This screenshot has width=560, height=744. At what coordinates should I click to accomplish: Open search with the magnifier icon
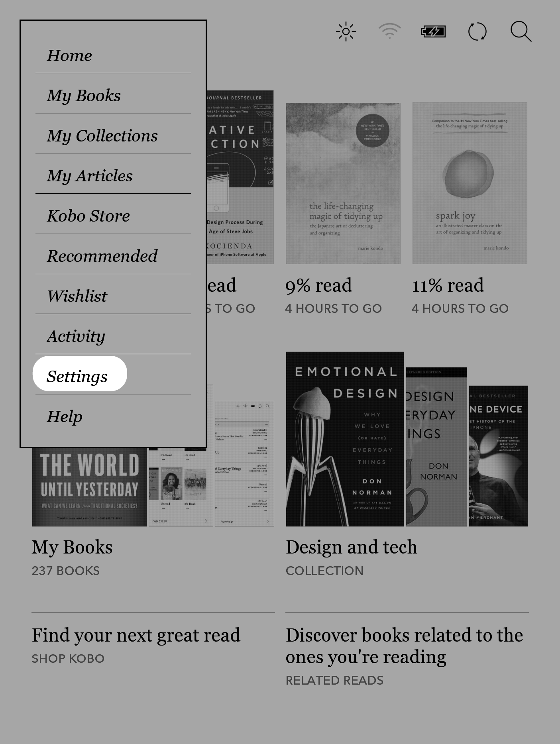coord(521,31)
